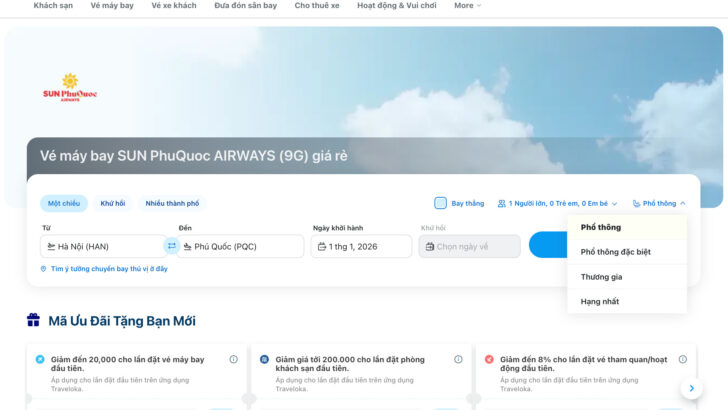Open departure date 1 thg 1, 2026
This screenshot has width=728, height=410.
[361, 246]
